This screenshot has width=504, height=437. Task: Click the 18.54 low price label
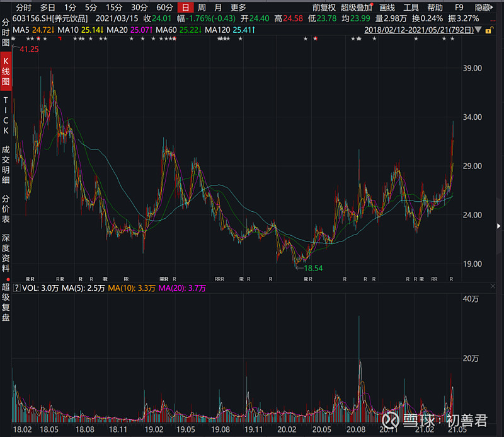[313, 268]
